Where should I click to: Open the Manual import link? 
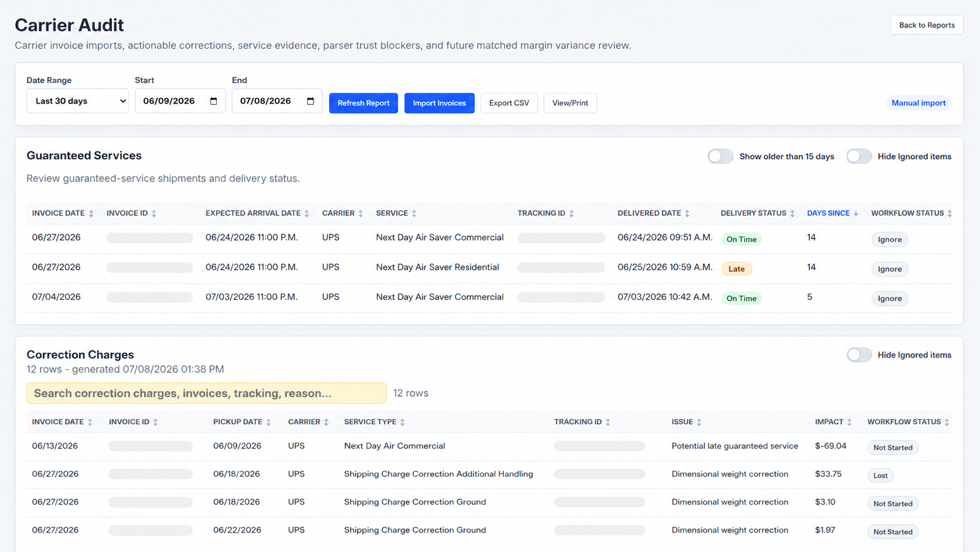click(x=918, y=103)
